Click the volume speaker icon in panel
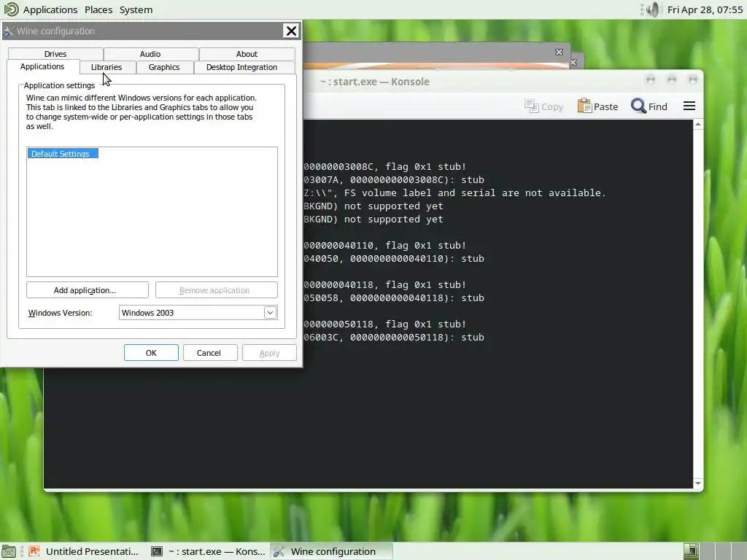The image size is (747, 560). point(651,9)
